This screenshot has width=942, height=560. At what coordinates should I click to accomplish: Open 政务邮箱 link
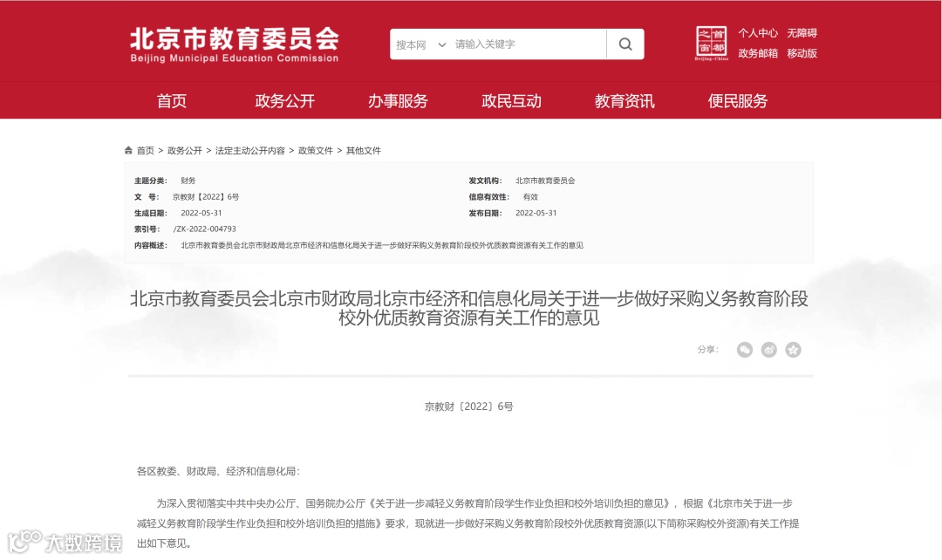(x=758, y=53)
